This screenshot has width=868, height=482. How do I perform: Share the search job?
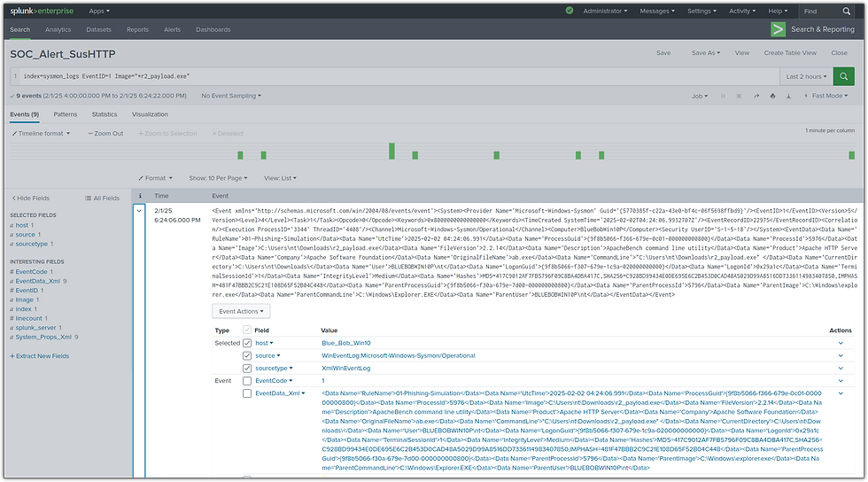[x=756, y=96]
